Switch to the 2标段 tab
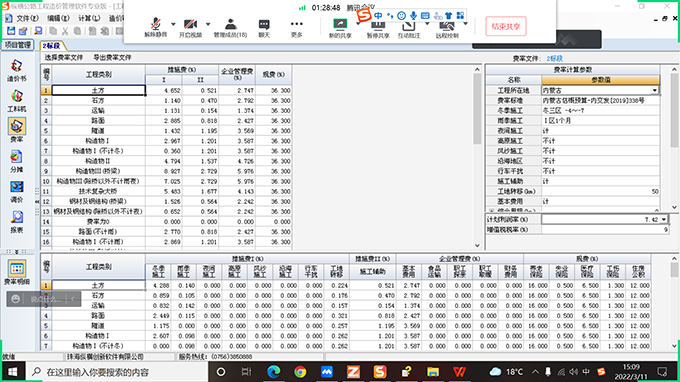Screen dimensions: 680x382 (51, 46)
